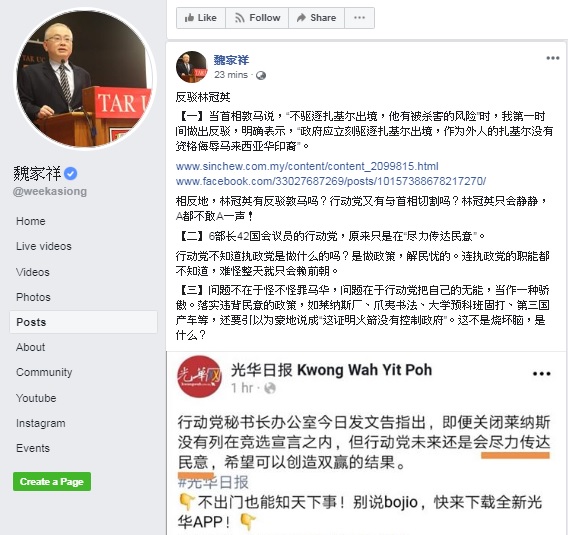The height and width of the screenshot is (535, 568).
Task: Open the sinchew.com.my article link
Action: (307, 166)
